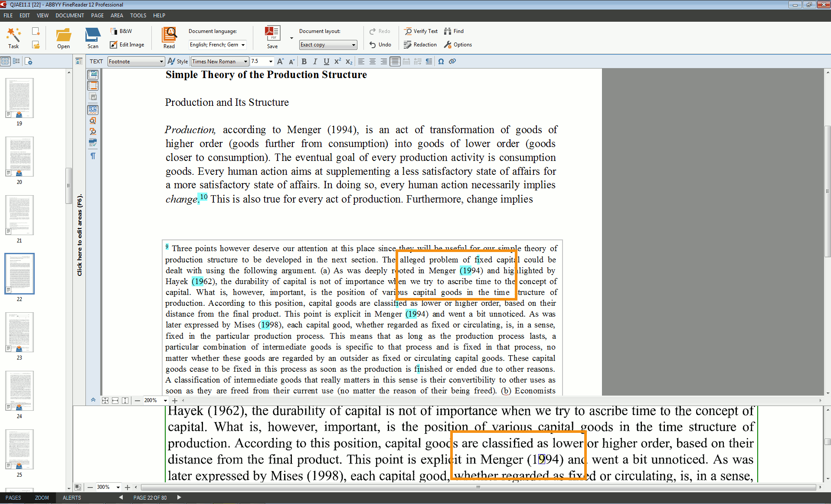Open the Document language dropdown

218,45
